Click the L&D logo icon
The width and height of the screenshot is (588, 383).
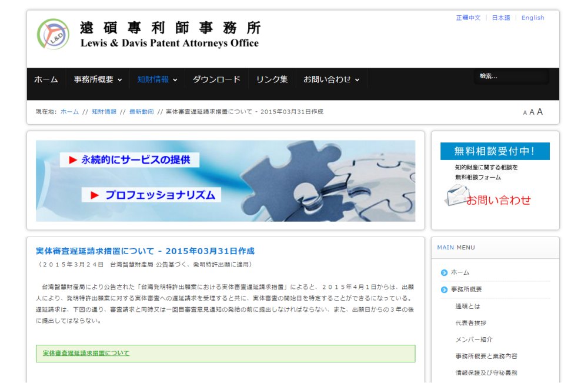tap(54, 34)
